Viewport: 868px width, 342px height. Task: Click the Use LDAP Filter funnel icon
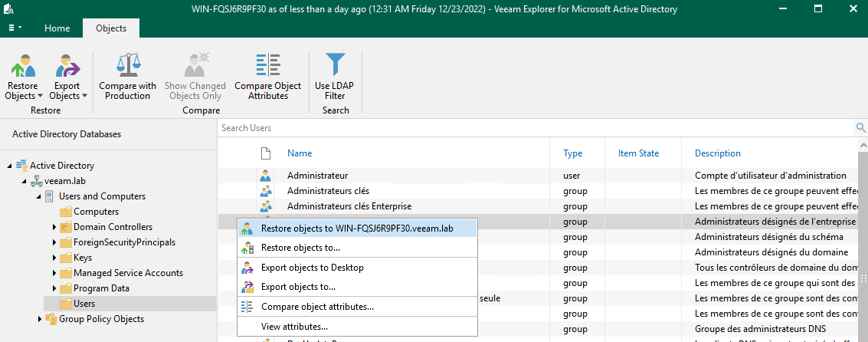(334, 65)
